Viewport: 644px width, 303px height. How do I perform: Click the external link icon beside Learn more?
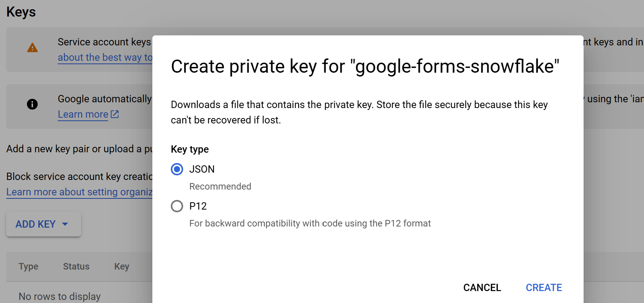[x=115, y=114]
